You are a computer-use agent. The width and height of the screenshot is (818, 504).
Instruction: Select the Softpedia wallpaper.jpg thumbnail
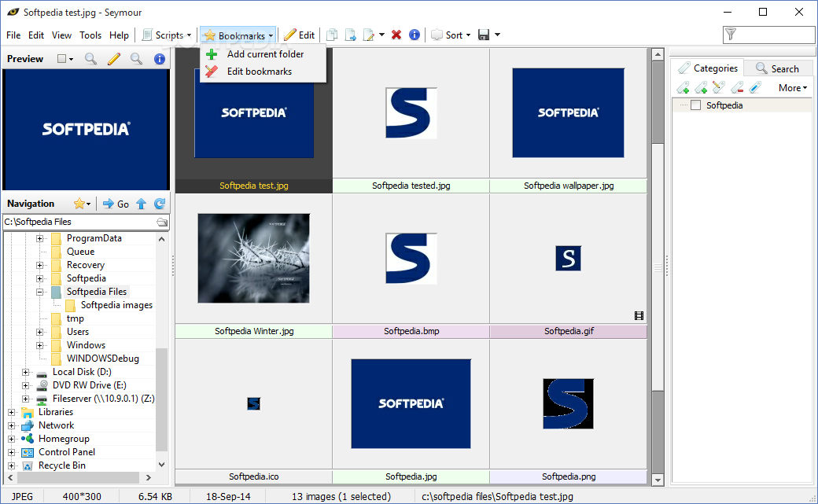568,112
